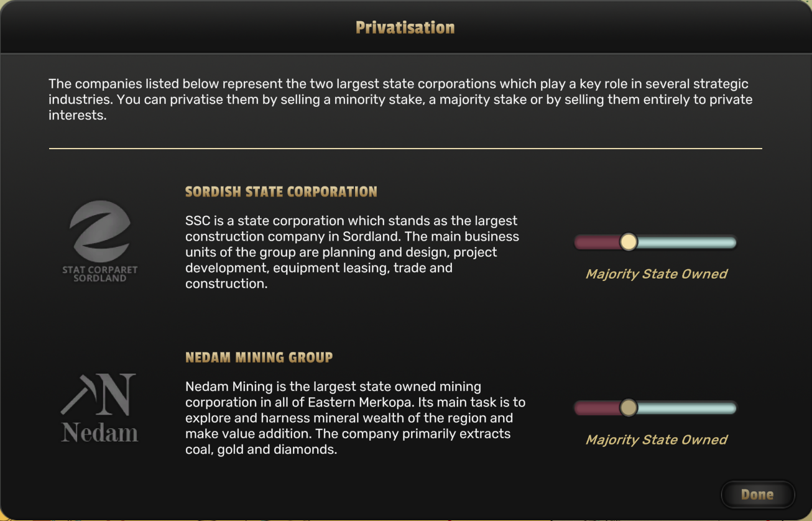The width and height of the screenshot is (812, 521).
Task: Click the STAT CORPARET SORDLAND logo caption
Action: coord(99,274)
